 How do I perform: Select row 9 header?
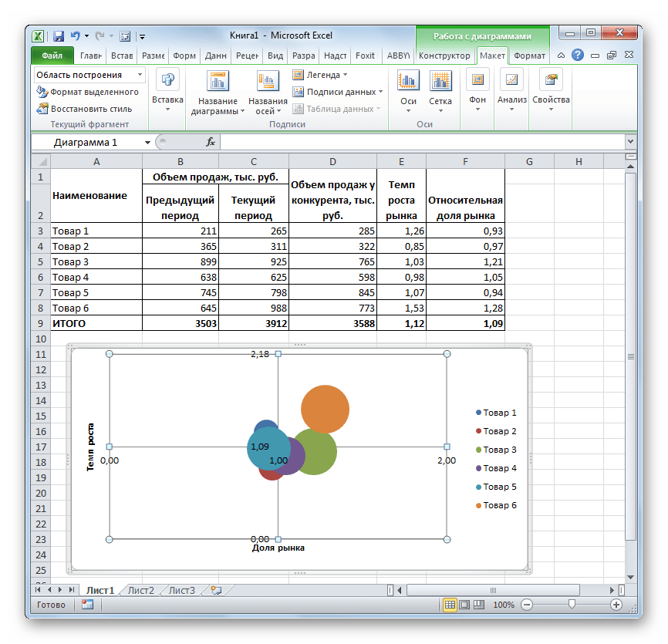[x=40, y=323]
